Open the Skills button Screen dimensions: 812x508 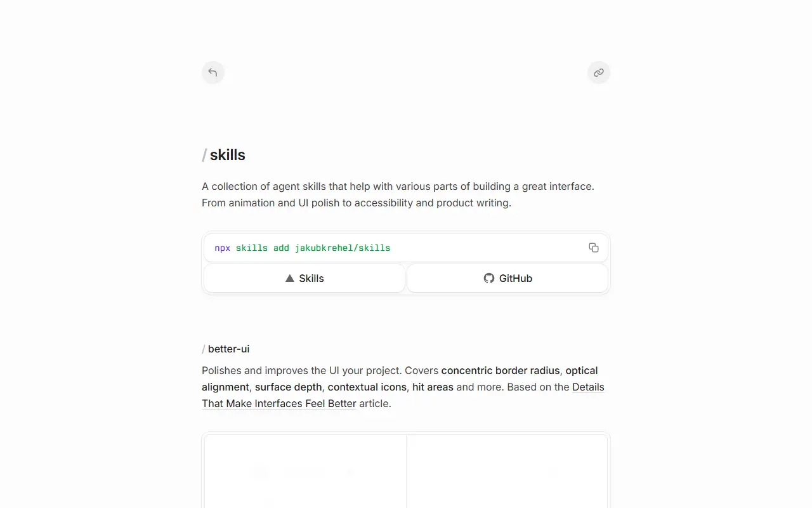(x=304, y=278)
